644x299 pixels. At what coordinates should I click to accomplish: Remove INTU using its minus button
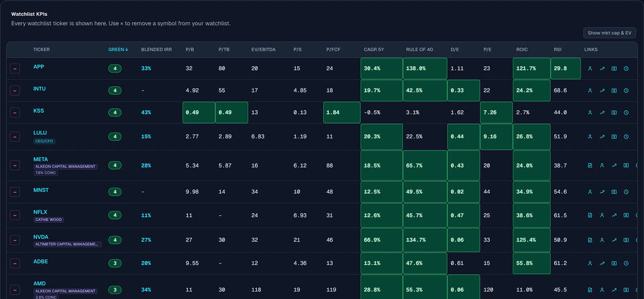(x=15, y=91)
